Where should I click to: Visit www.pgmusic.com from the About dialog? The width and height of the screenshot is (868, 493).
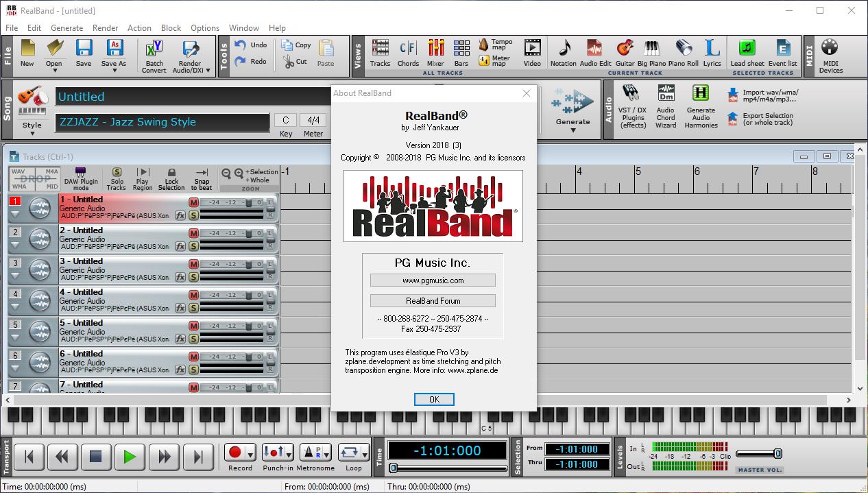pyautogui.click(x=433, y=280)
